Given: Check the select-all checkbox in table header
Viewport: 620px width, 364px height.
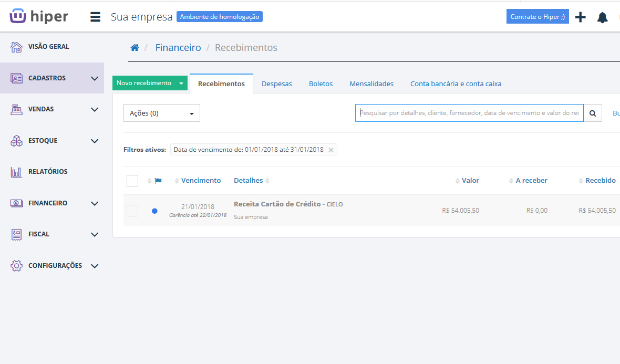Looking at the screenshot, I should click(x=132, y=181).
